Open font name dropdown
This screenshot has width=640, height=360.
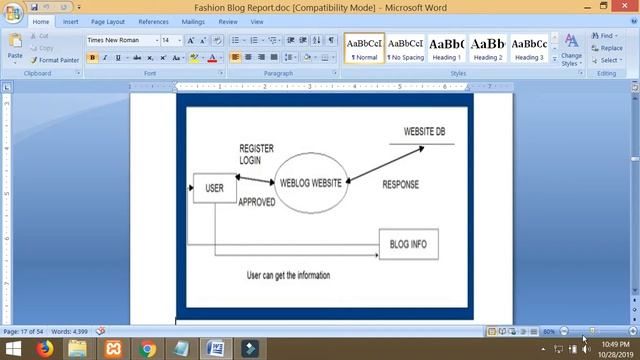[x=157, y=40]
